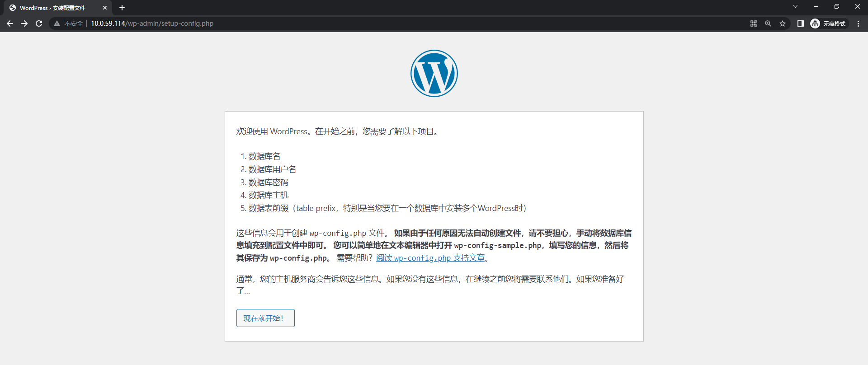Image resolution: width=868 pixels, height=365 pixels.
Task: Select the WordPress 安装配置文件 tab
Action: [58, 8]
